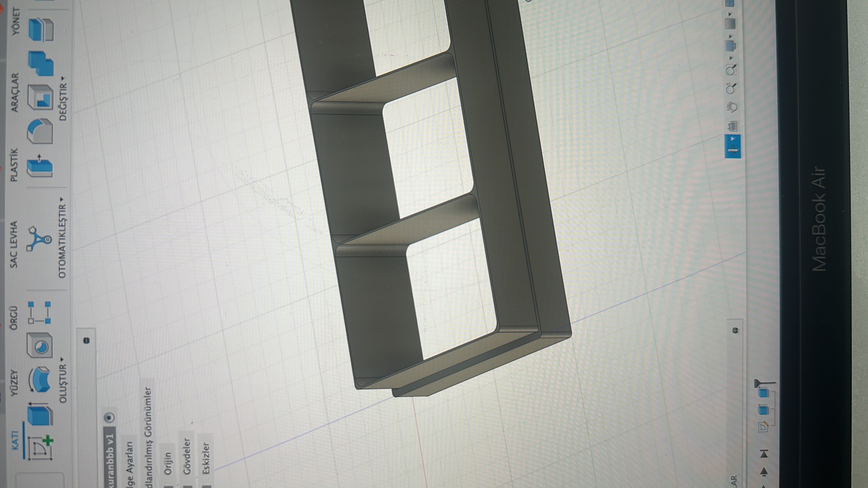The width and height of the screenshot is (868, 488).
Task: Activate the kuranbbb v1 radio button
Action: point(110,418)
